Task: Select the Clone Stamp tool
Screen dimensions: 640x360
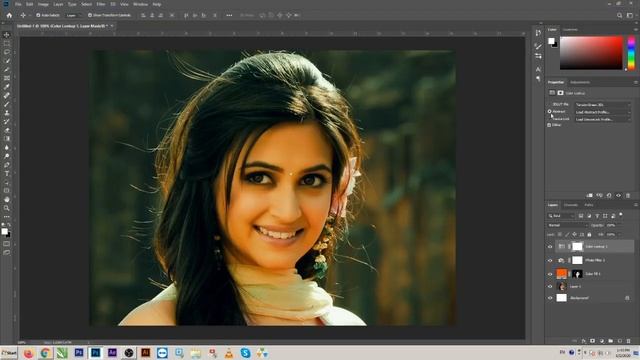Action: [7, 113]
